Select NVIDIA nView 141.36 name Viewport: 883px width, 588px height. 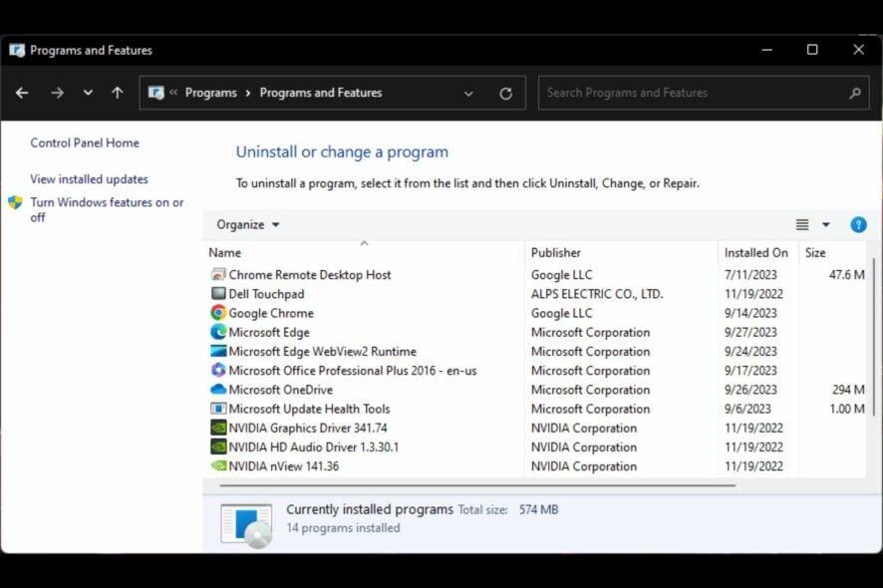[x=284, y=466]
